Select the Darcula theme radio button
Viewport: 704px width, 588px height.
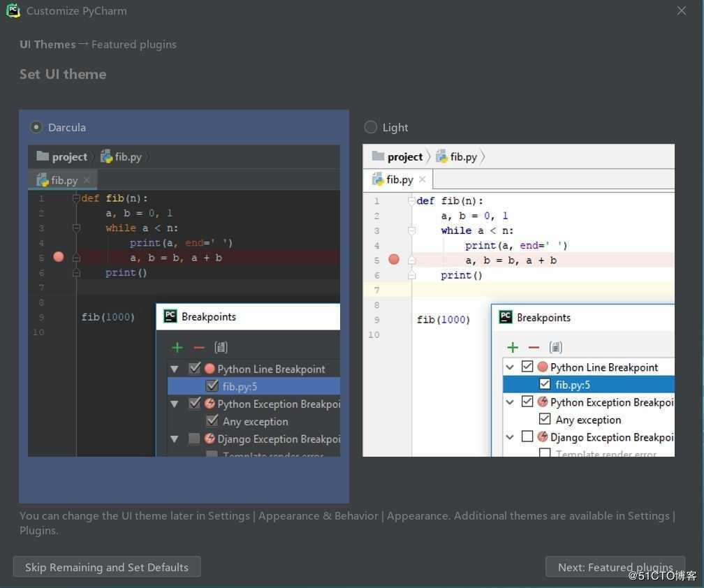click(36, 128)
